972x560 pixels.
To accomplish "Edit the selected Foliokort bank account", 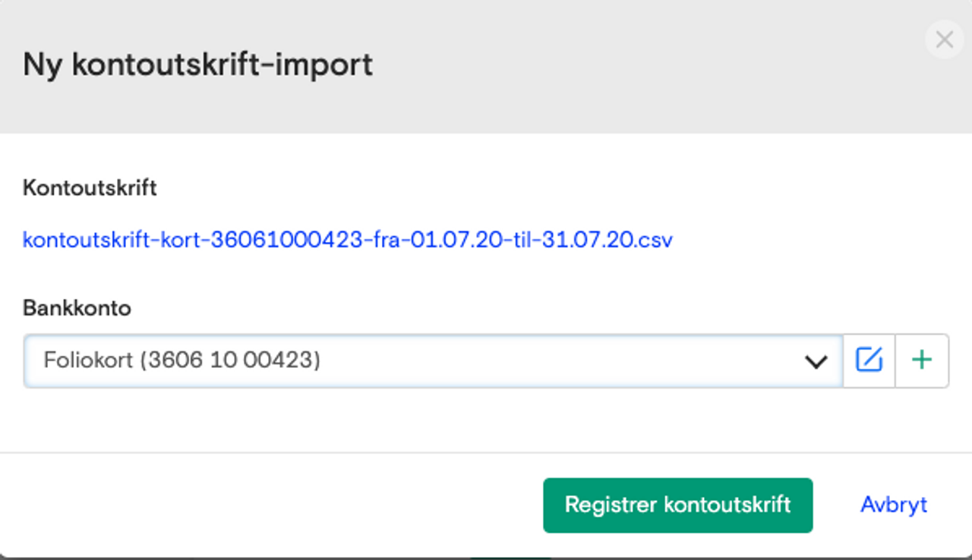I will [869, 360].
